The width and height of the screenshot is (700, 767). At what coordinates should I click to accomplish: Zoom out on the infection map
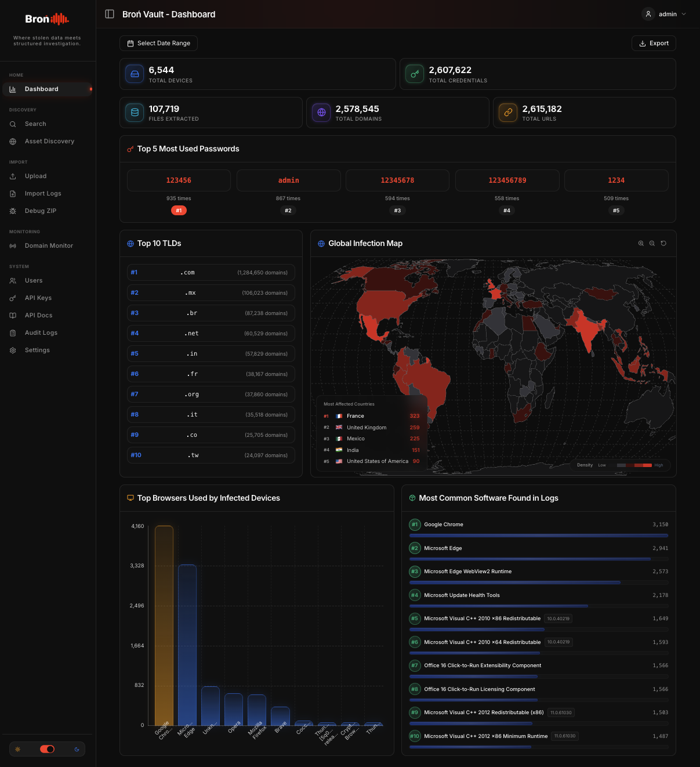click(x=652, y=244)
